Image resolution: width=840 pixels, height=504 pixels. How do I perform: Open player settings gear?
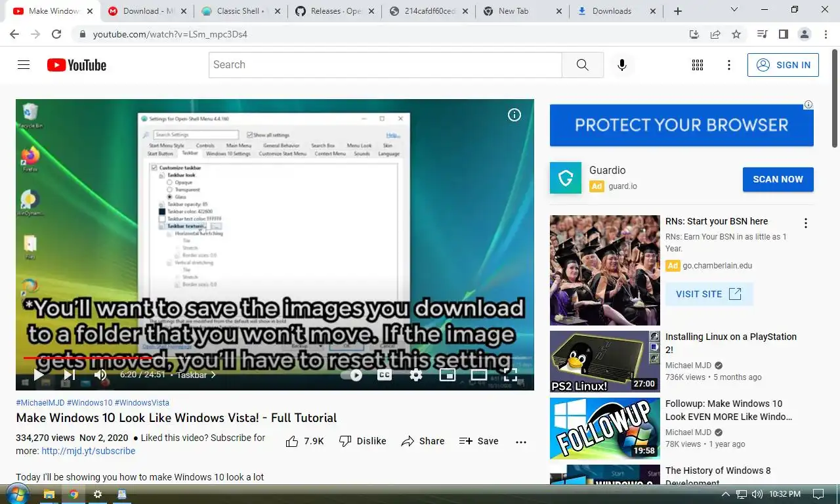[416, 375]
